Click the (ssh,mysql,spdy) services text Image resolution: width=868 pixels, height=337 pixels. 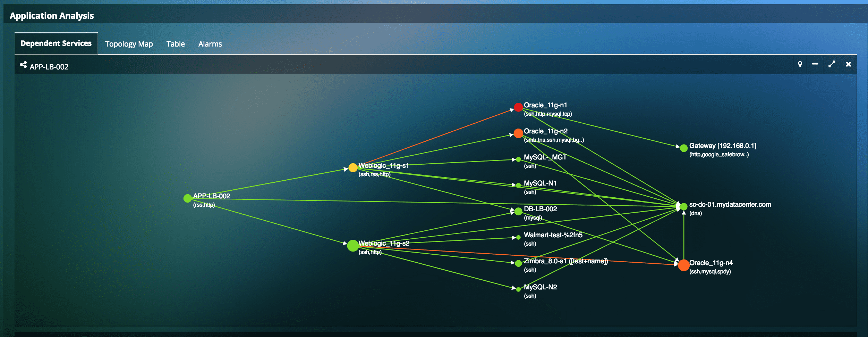point(710,272)
